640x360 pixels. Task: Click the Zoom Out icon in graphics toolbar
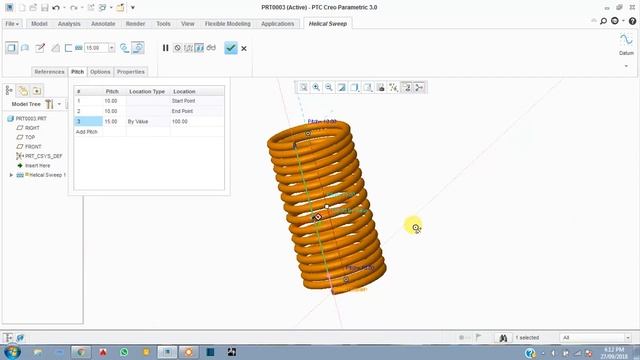click(x=329, y=87)
